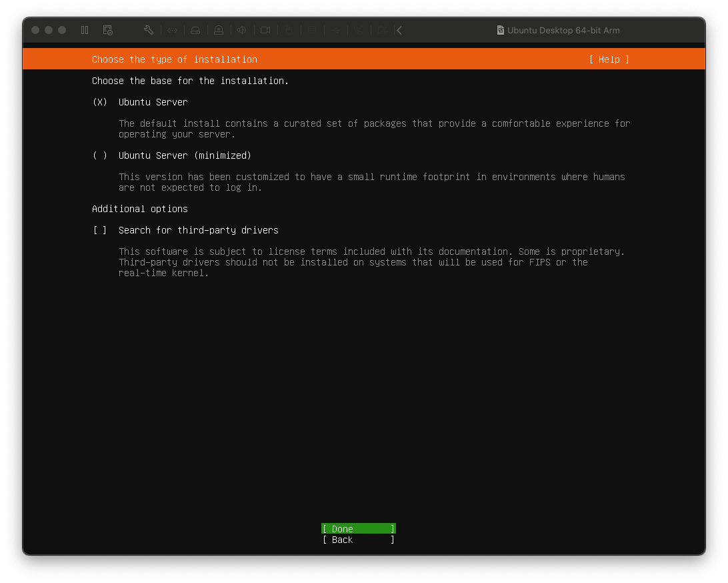Click the 'Ubuntu Server (minimized)' label text
728x583 pixels.
pos(185,155)
